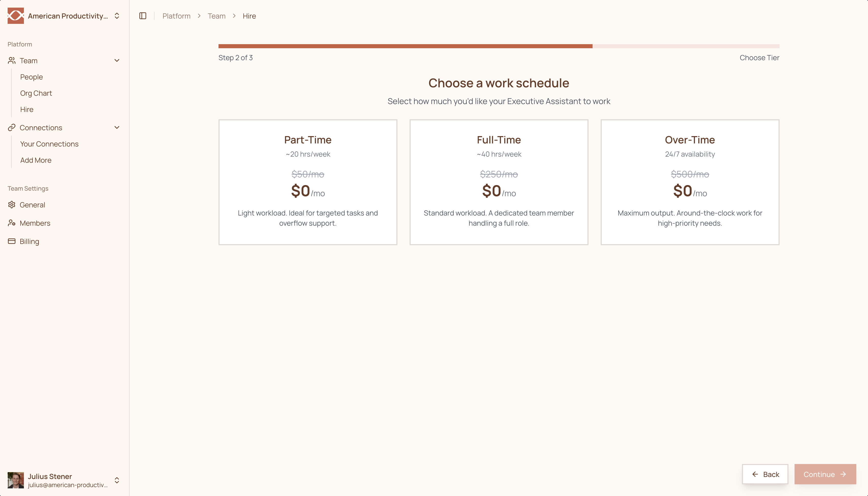Screen dimensions: 868x496
Task: Open General settings gear icon
Action: (12, 205)
